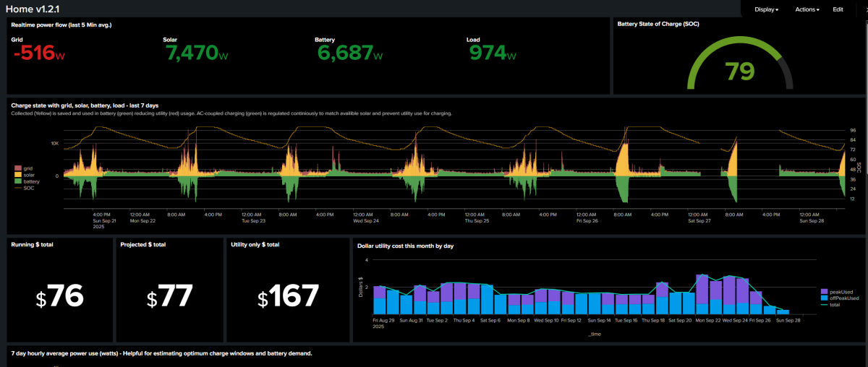Open the Display dropdown menu
This screenshot has height=367, width=868.
tap(766, 9)
